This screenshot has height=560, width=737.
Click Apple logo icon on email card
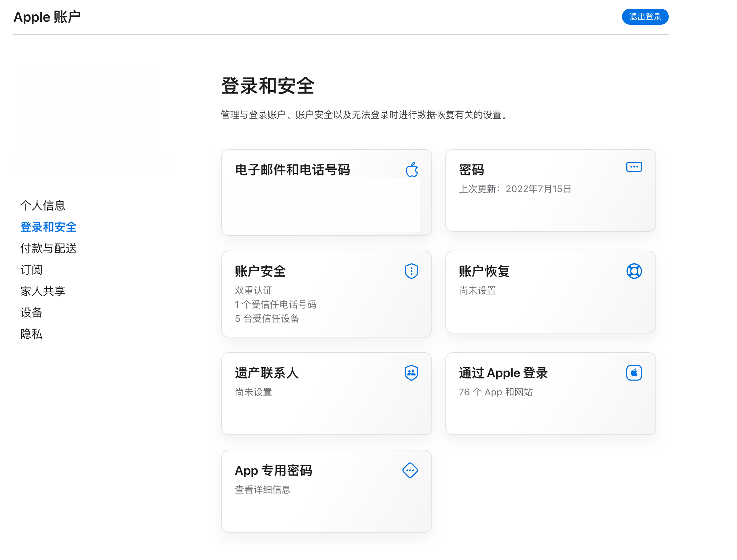tap(412, 170)
